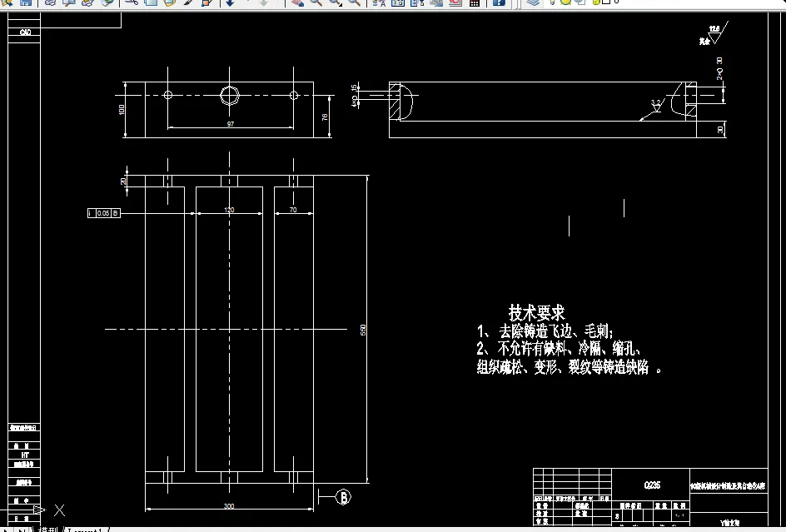Click the Copy icon in toolbar

(151, 2)
